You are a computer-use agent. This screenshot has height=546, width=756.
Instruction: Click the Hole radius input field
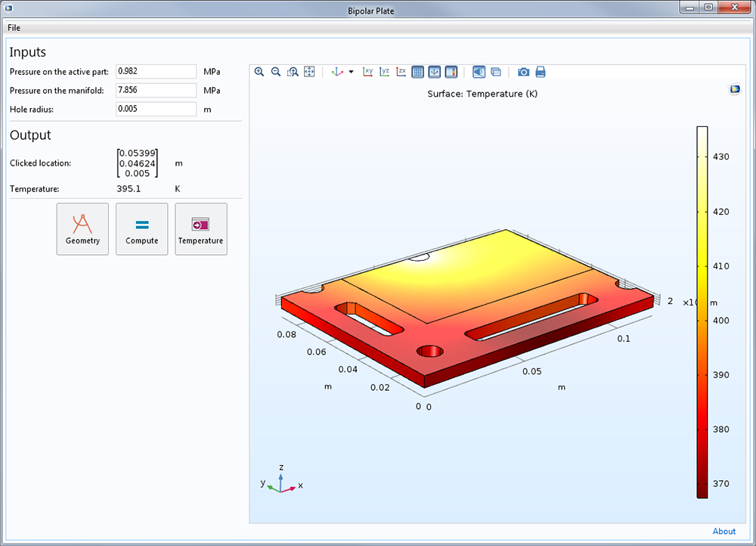(x=156, y=109)
